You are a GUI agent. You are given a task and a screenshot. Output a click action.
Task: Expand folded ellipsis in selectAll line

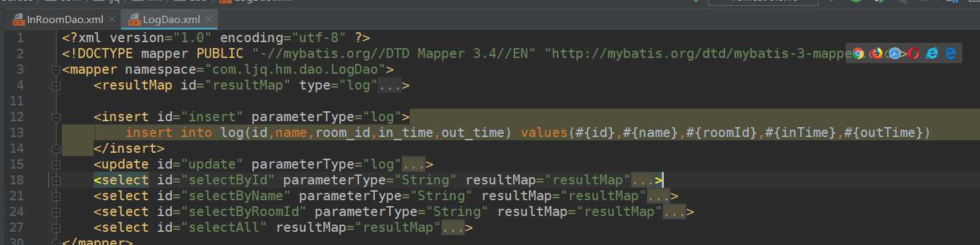[452, 227]
